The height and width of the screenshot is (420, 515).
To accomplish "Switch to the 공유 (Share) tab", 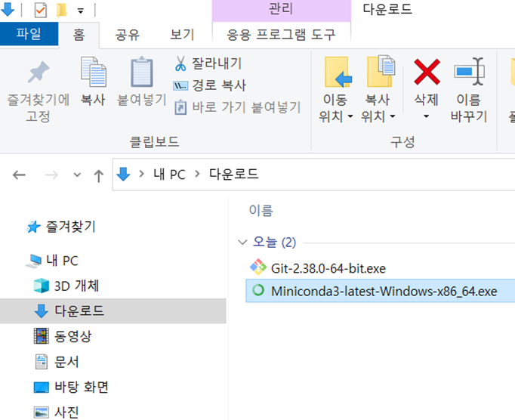I will coord(128,35).
